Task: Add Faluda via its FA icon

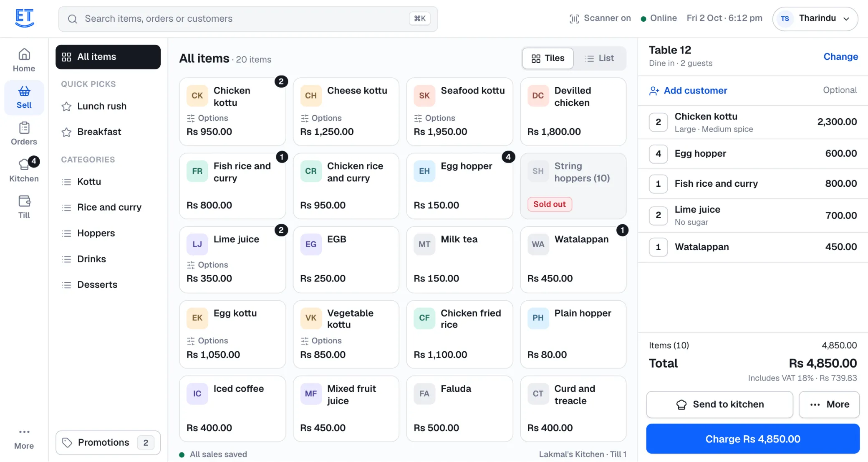Action: click(424, 394)
